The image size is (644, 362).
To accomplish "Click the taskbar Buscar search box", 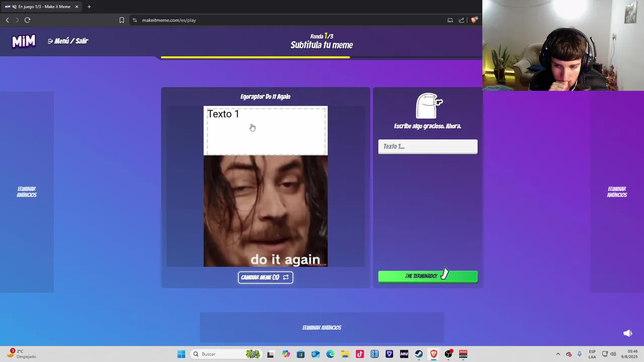I will click(225, 354).
